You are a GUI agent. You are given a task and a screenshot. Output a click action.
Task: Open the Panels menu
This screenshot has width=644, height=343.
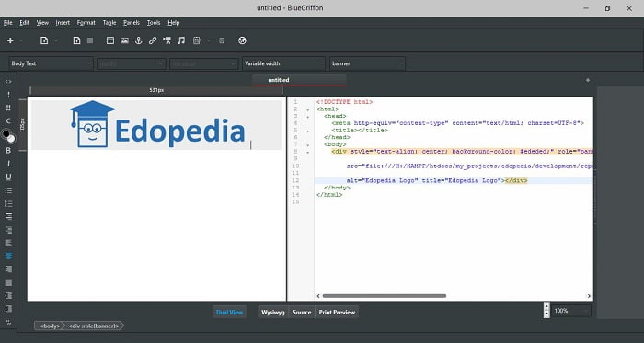click(x=132, y=23)
